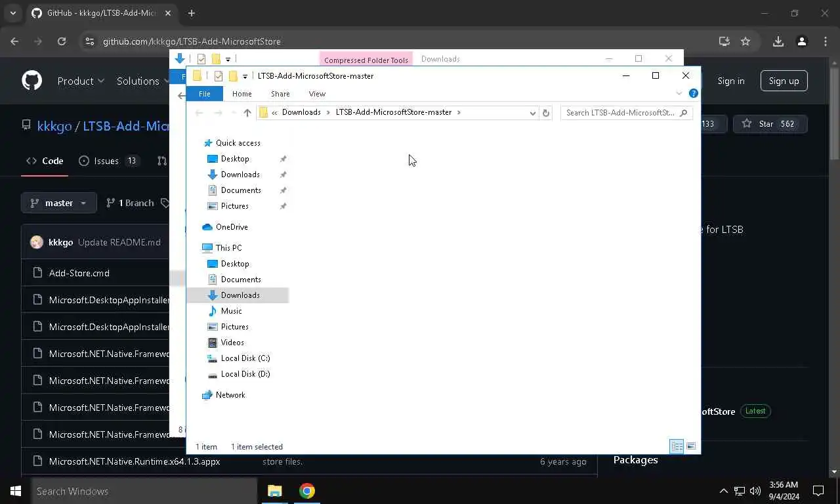Open the master branch dropdown
Screen dimensions: 840x504
tap(58, 203)
